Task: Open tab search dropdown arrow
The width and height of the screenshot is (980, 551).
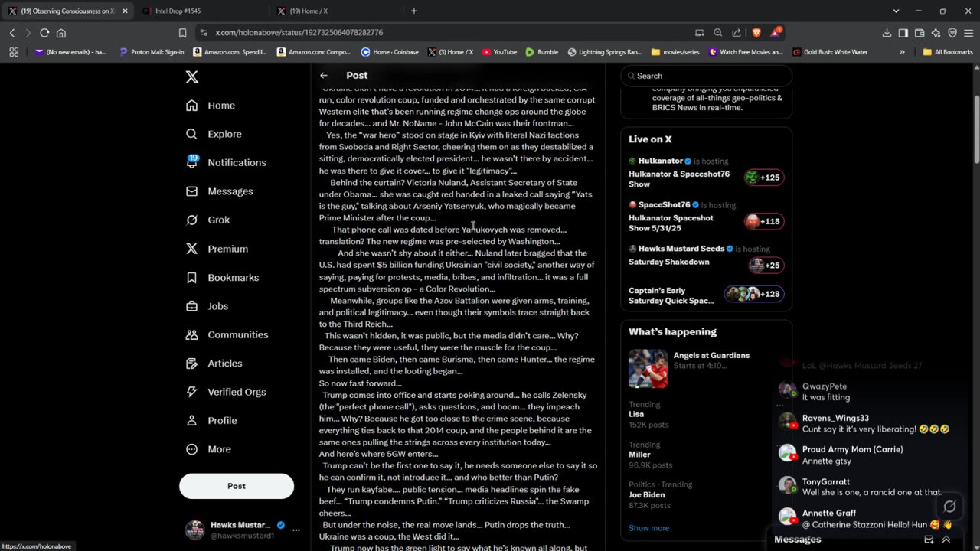Action: [x=896, y=11]
